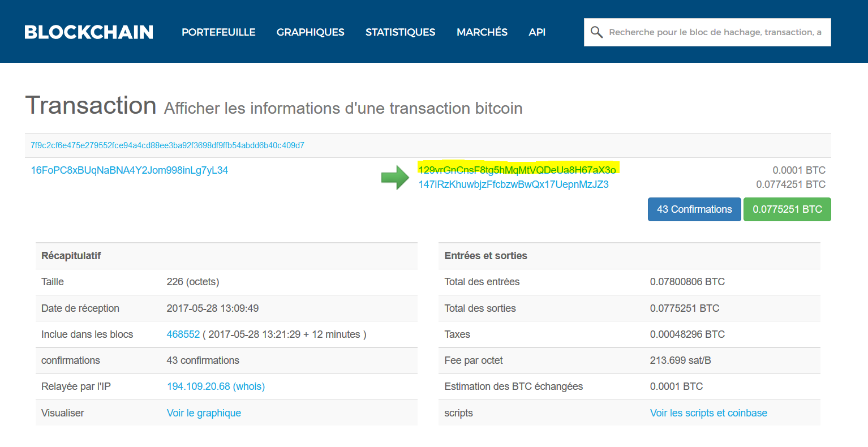This screenshot has height=447, width=868.
Task: Select the Transaction page heading
Action: [91, 106]
